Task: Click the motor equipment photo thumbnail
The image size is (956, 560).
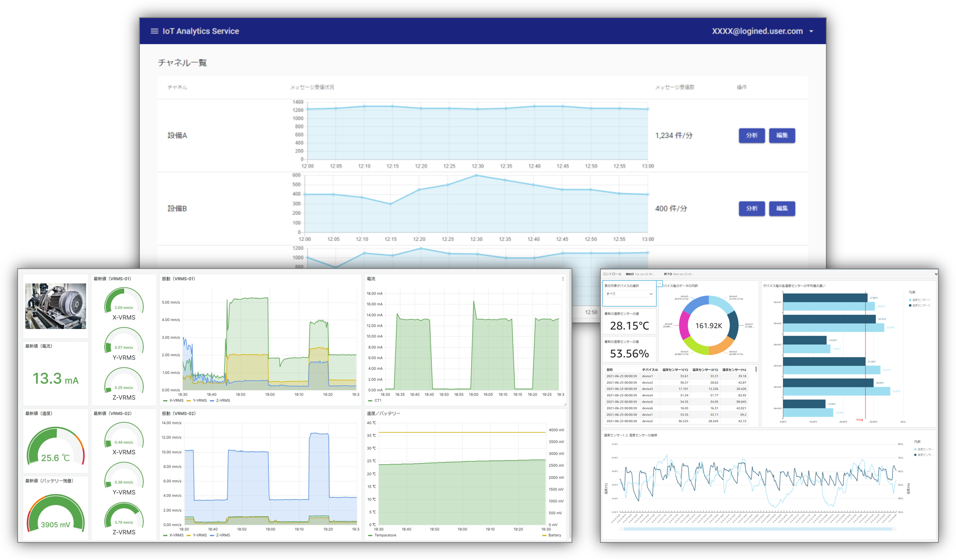Action: click(x=55, y=306)
